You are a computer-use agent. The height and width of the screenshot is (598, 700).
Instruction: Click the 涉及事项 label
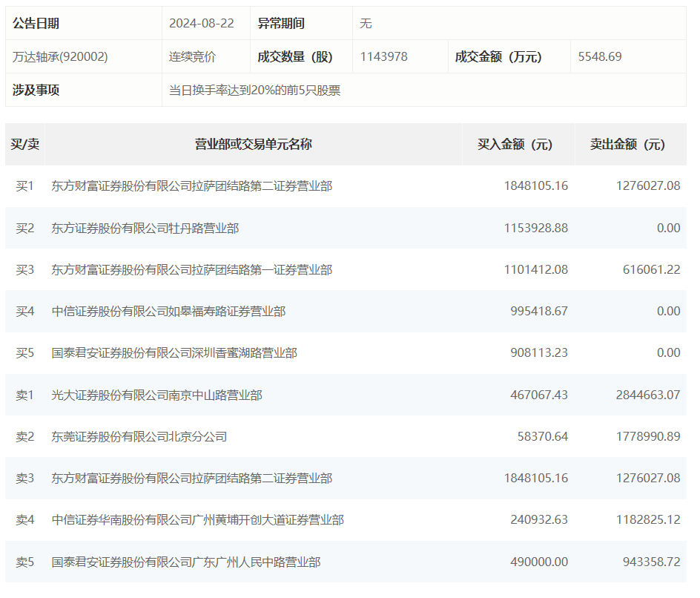36,91
